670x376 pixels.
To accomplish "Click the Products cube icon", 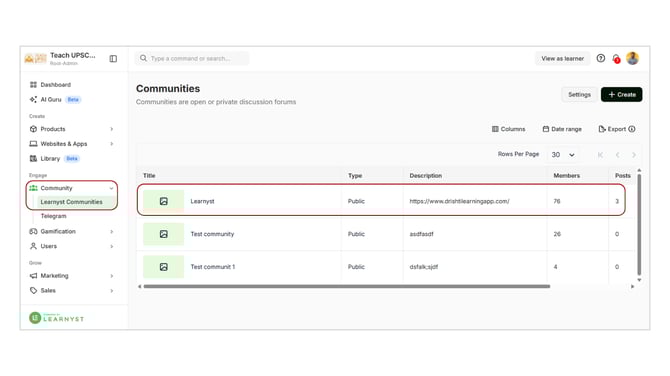I will tap(33, 129).
